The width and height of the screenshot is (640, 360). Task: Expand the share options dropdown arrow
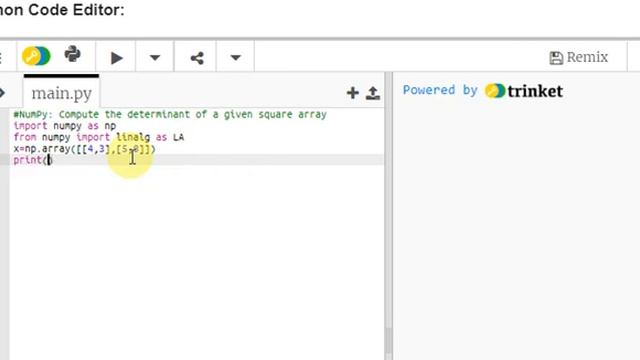pos(236,58)
